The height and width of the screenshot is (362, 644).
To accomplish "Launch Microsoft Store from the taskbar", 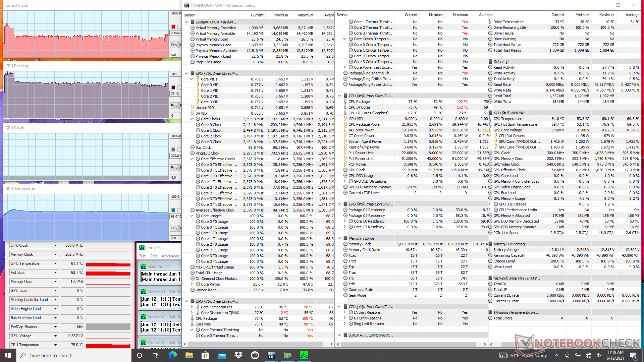I will pyautogui.click(x=205, y=355).
